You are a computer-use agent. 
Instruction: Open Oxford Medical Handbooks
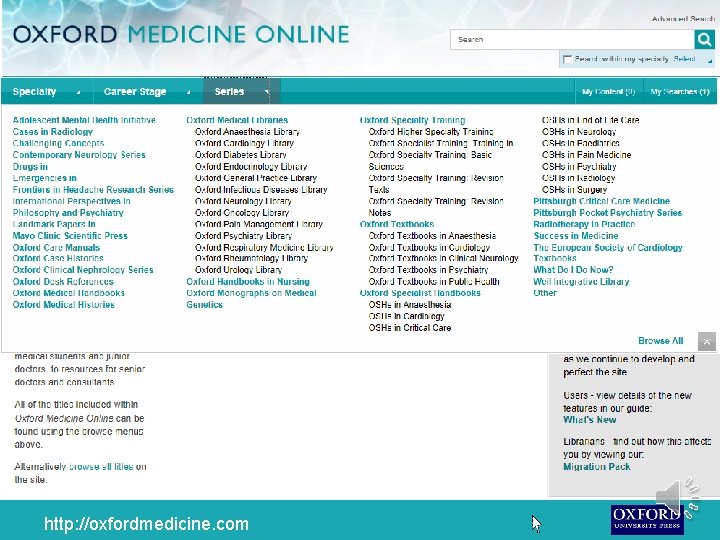pos(68,293)
